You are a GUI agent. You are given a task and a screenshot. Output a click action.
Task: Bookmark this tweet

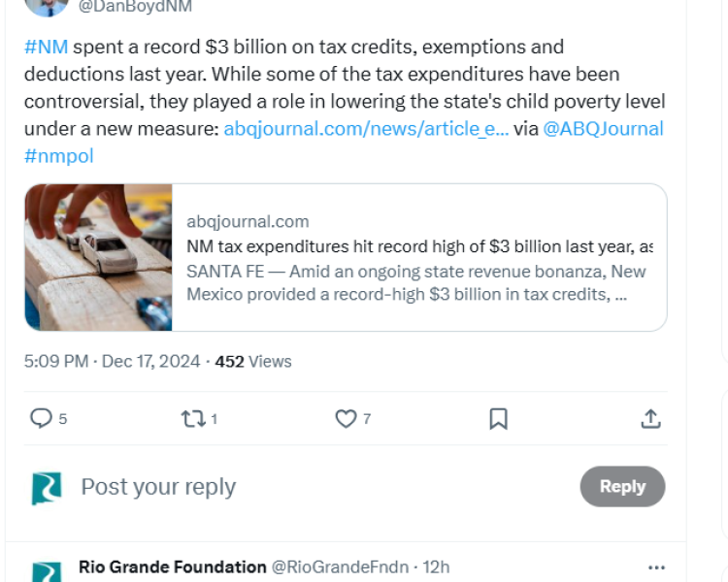tap(498, 418)
